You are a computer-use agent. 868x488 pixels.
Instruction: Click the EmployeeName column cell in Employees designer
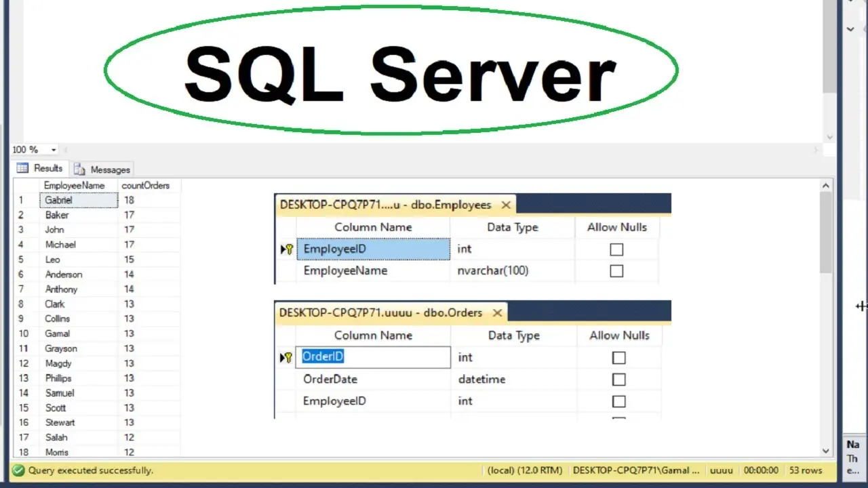(373, 270)
